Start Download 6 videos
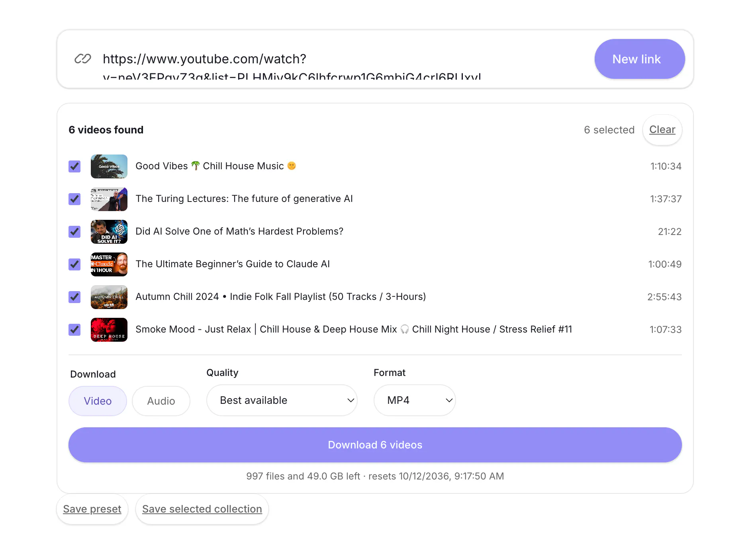756x548 pixels. coord(375,445)
